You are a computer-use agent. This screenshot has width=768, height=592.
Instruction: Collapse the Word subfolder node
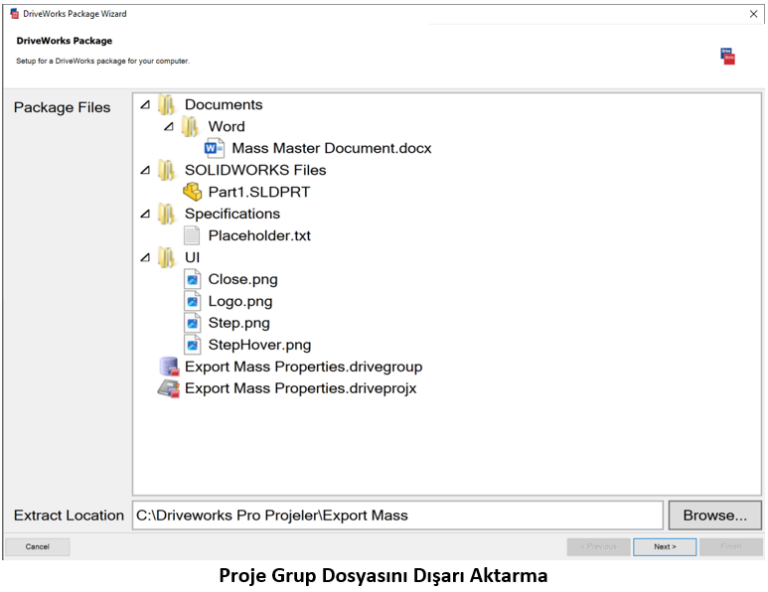[x=169, y=127]
